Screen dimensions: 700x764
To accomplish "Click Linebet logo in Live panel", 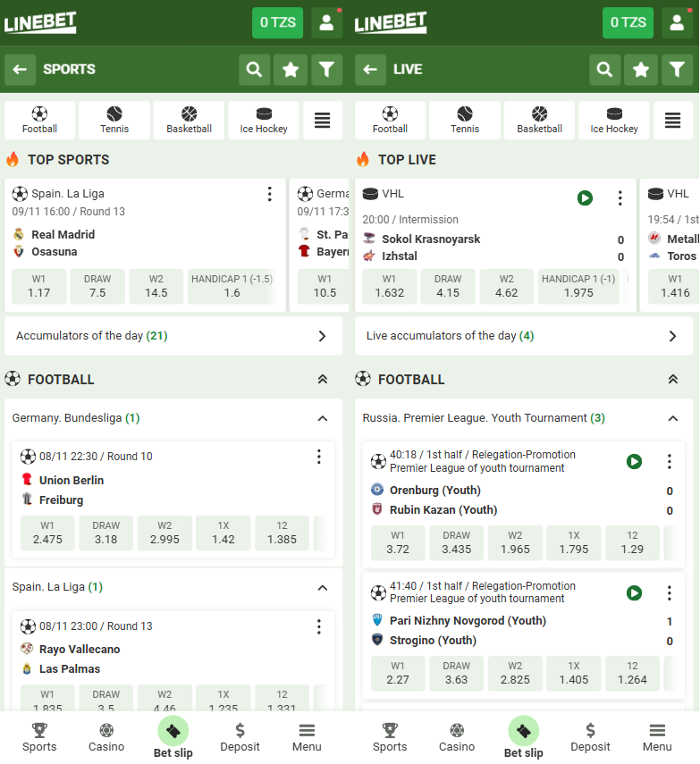I will [x=391, y=22].
